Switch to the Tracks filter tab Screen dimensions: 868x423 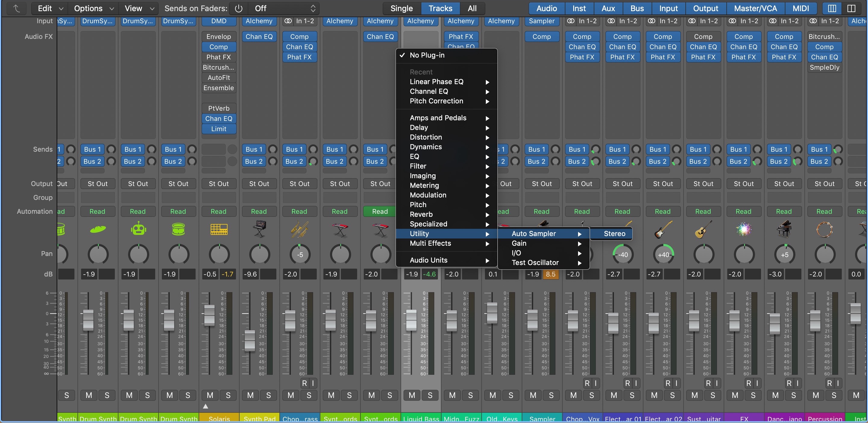(x=440, y=8)
